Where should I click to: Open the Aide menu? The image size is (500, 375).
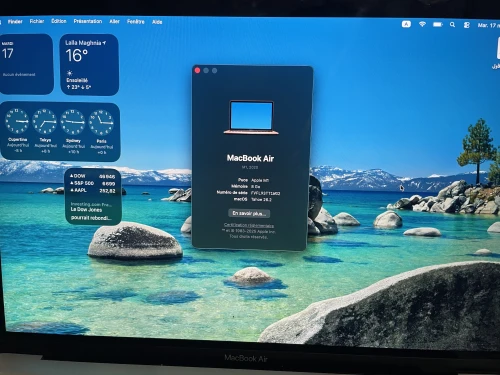coord(157,22)
